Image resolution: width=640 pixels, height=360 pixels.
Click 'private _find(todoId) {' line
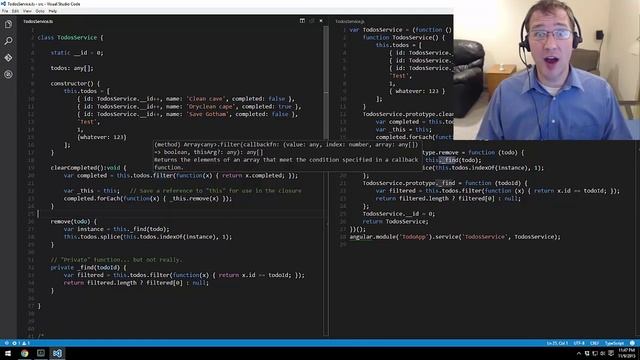(x=89, y=267)
